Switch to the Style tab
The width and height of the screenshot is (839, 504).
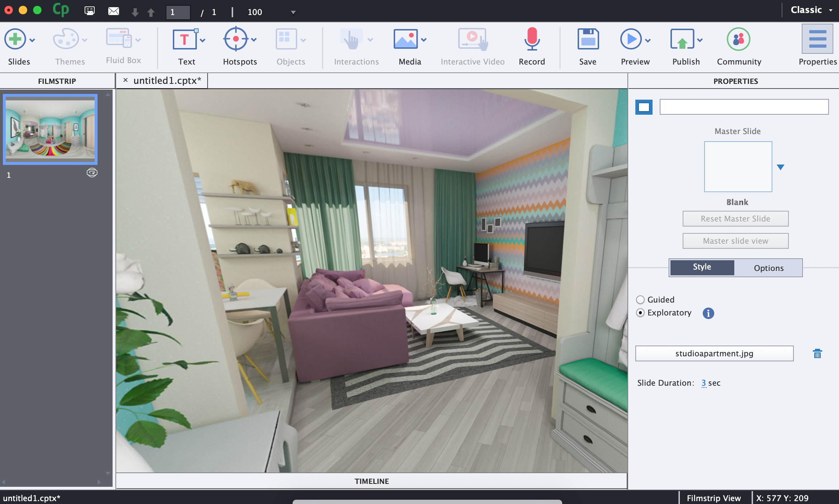[x=701, y=267]
